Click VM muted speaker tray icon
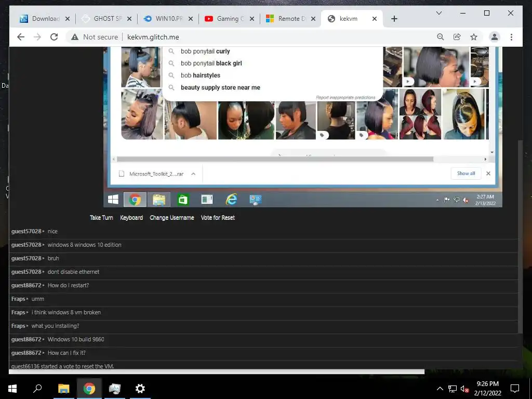This screenshot has width=532, height=399. pyautogui.click(x=465, y=200)
